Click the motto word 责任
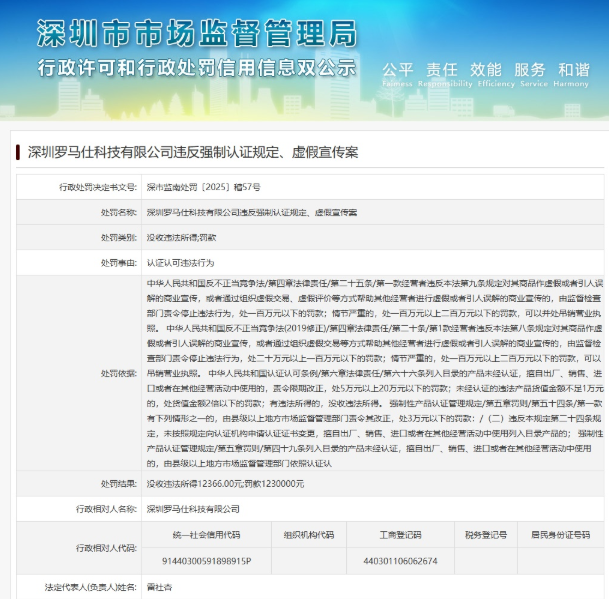This screenshot has width=609, height=599. tap(442, 70)
